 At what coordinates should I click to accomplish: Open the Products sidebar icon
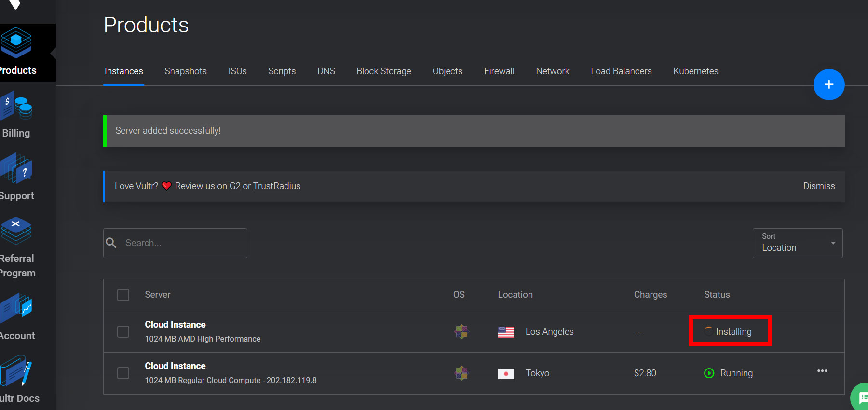pos(16,43)
